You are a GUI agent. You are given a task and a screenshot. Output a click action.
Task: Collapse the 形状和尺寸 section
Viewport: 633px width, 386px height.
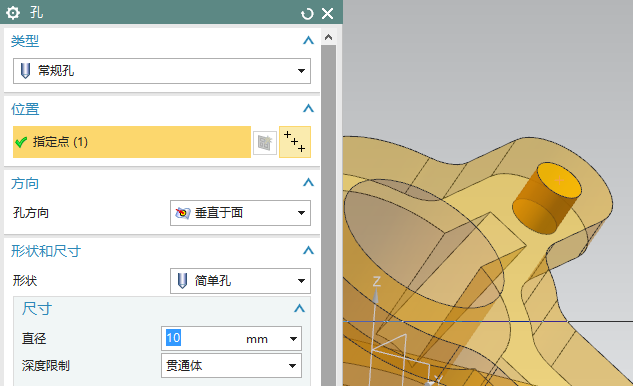tap(308, 251)
